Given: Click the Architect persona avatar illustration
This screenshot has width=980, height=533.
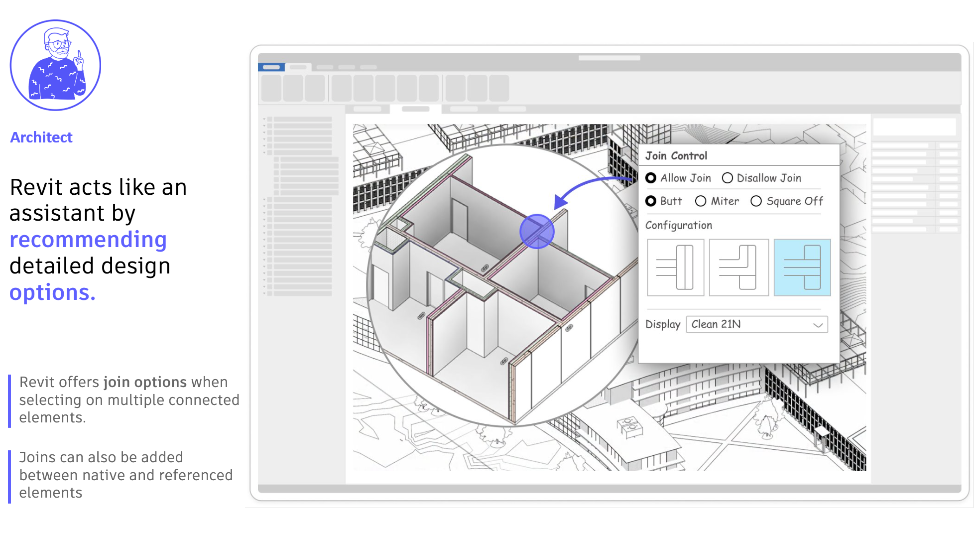Looking at the screenshot, I should [55, 65].
